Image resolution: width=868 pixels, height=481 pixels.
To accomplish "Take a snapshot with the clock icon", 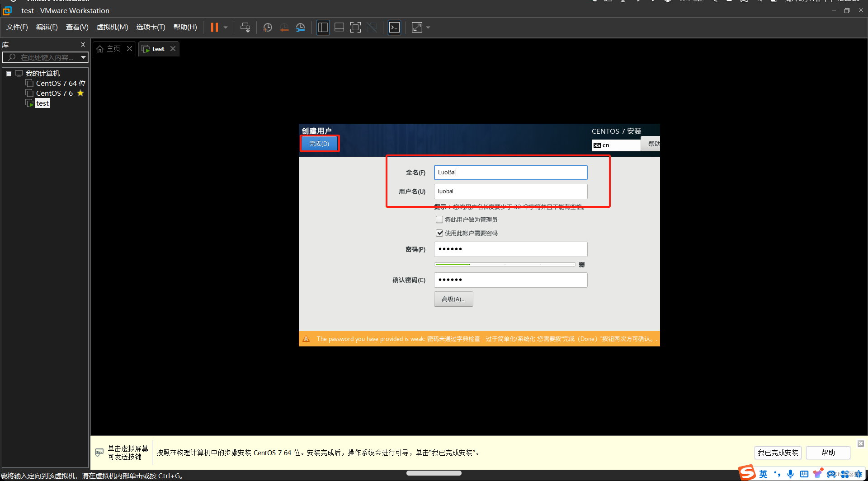I will click(268, 28).
